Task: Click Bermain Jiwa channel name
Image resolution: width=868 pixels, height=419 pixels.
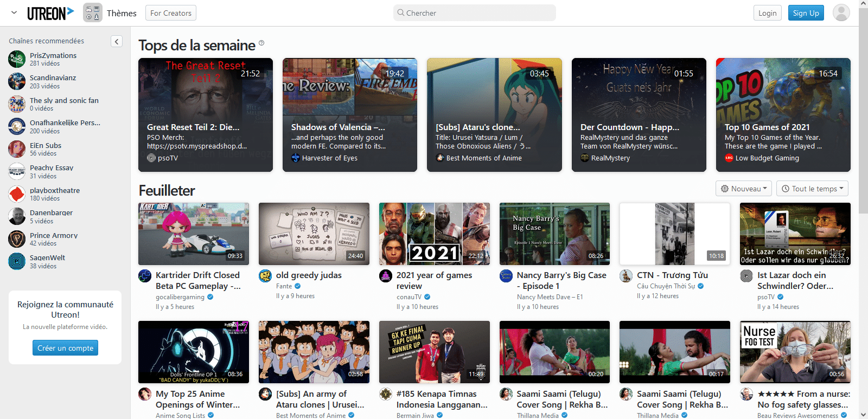Action: pyautogui.click(x=415, y=416)
